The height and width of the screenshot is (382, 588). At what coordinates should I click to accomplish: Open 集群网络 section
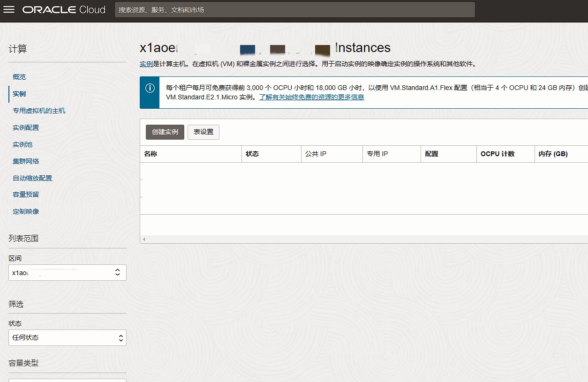[x=26, y=161]
